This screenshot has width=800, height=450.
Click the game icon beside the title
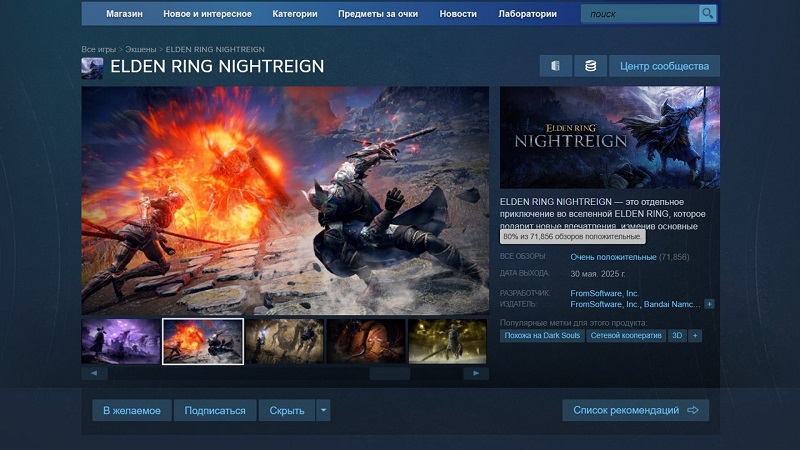coord(92,67)
